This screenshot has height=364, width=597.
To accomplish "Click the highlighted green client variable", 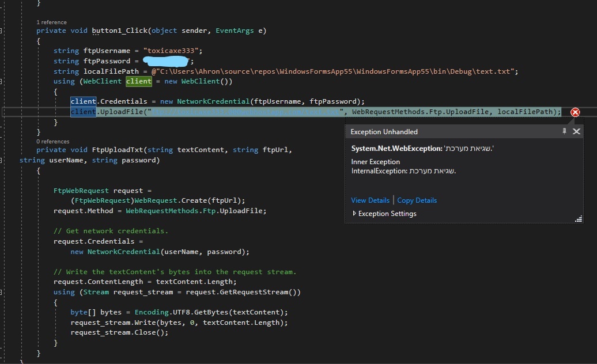I will pyautogui.click(x=138, y=81).
